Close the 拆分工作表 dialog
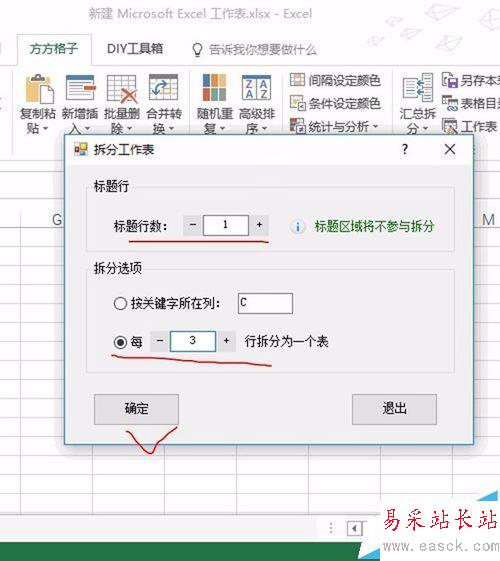This screenshot has height=561, width=500. click(x=450, y=149)
